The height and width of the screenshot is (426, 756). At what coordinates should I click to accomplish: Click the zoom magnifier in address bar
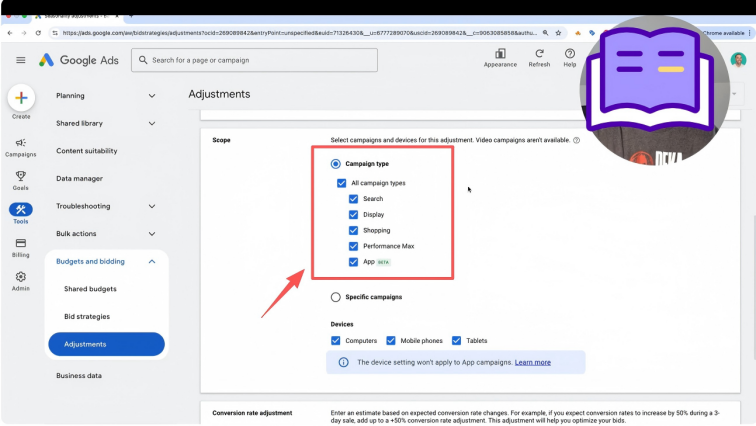pos(545,33)
